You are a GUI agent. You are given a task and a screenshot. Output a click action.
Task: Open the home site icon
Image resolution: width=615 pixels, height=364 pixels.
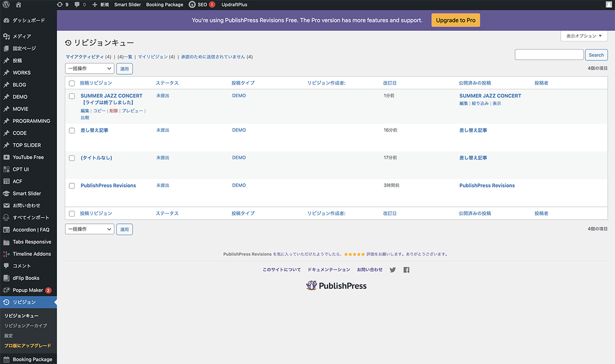[18, 5]
